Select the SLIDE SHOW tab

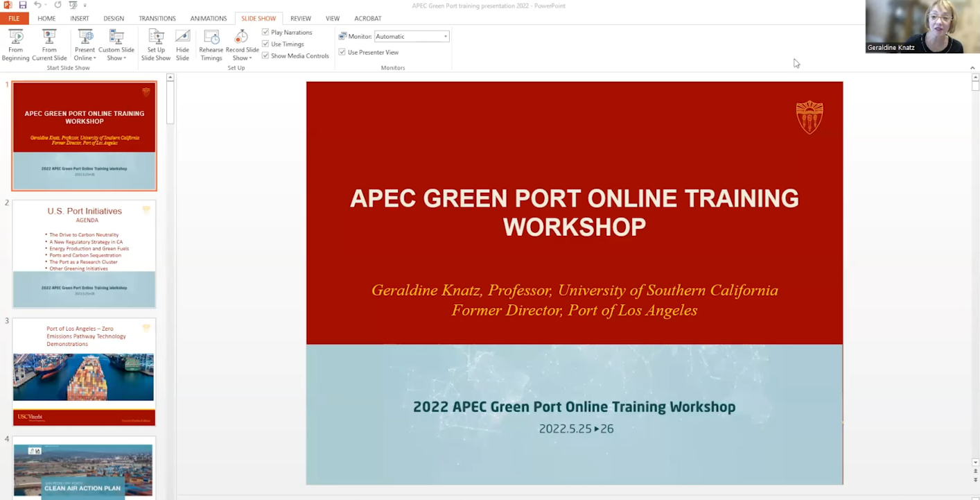pyautogui.click(x=259, y=19)
